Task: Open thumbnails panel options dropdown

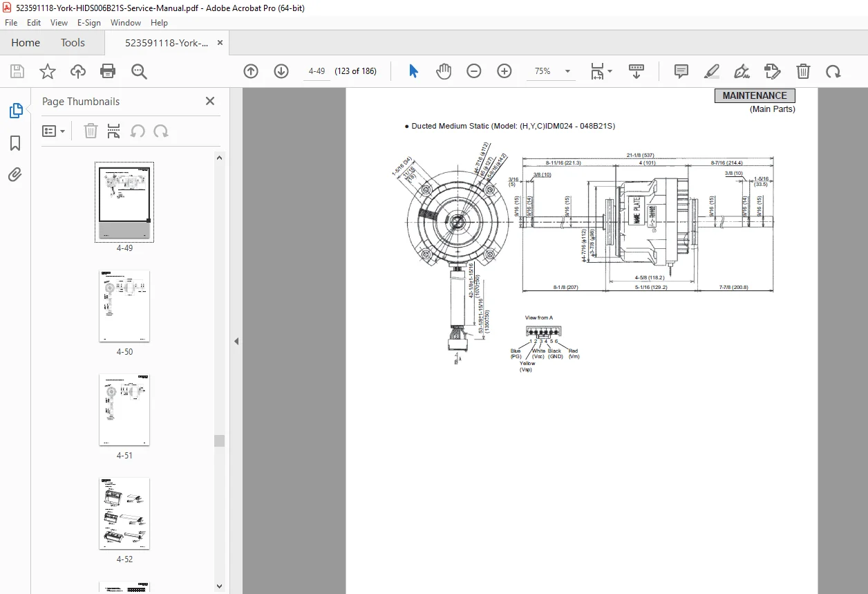Action: (54, 131)
